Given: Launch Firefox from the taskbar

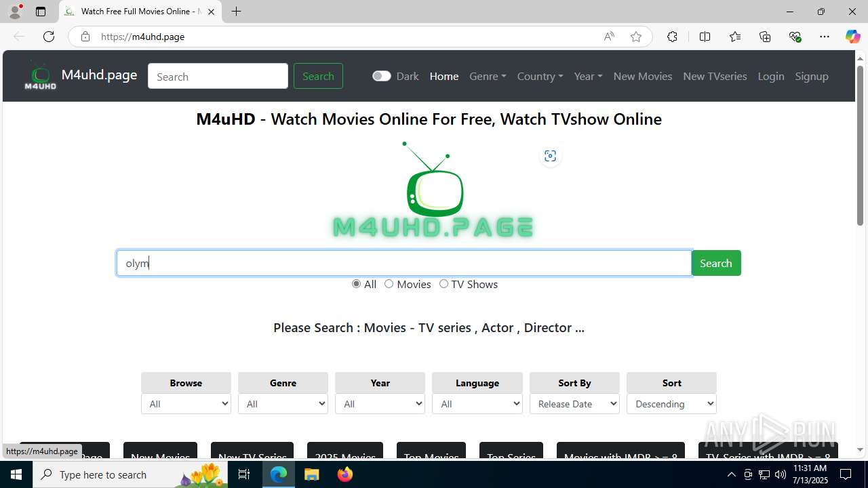Looking at the screenshot, I should tap(344, 474).
